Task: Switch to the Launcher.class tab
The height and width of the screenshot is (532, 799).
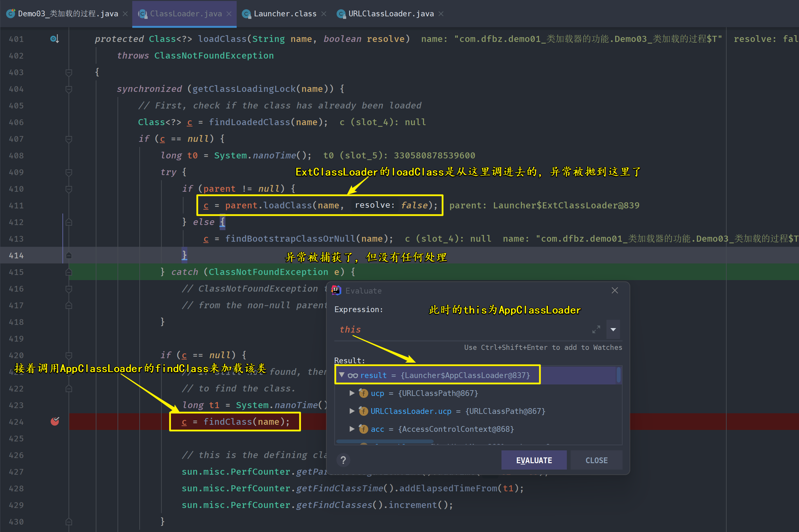Action: pyautogui.click(x=284, y=14)
